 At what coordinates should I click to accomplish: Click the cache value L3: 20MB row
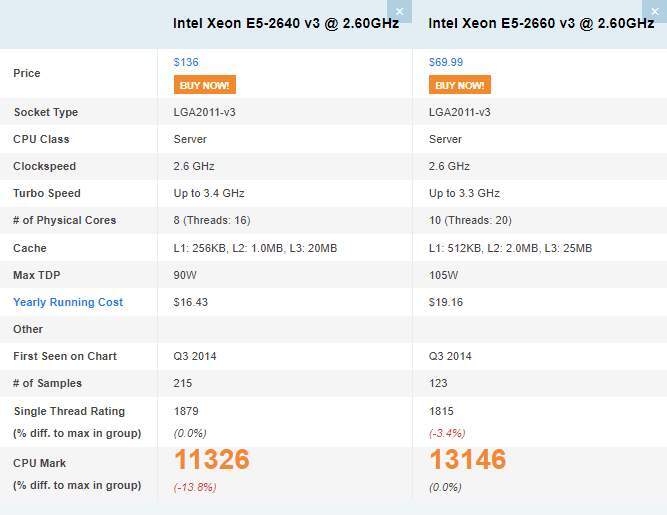point(255,248)
